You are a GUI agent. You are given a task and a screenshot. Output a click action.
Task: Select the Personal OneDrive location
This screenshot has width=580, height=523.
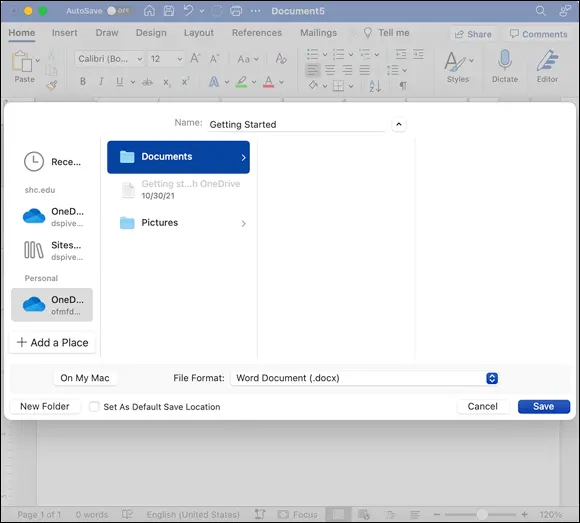[52, 305]
